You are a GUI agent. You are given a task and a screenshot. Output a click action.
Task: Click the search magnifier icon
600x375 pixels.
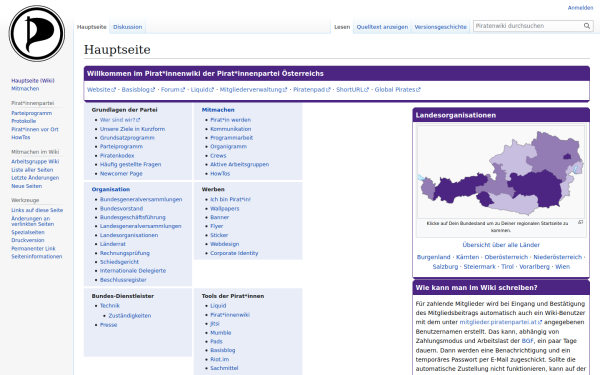[587, 26]
